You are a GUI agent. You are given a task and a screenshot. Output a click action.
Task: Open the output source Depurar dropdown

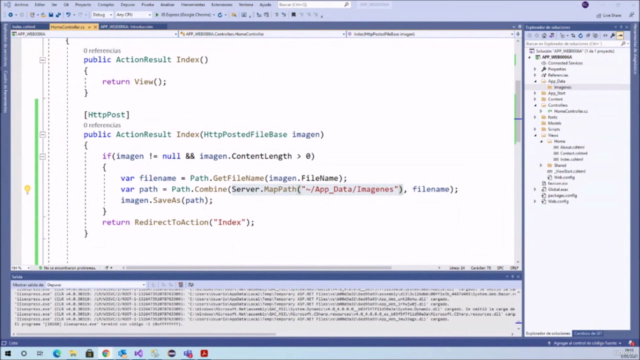[x=96, y=285]
